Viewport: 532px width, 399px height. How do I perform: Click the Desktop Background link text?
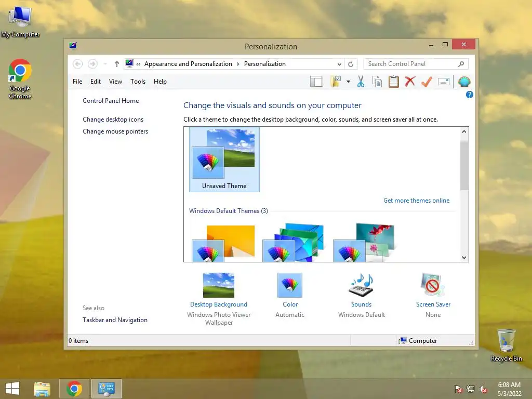pos(219,304)
